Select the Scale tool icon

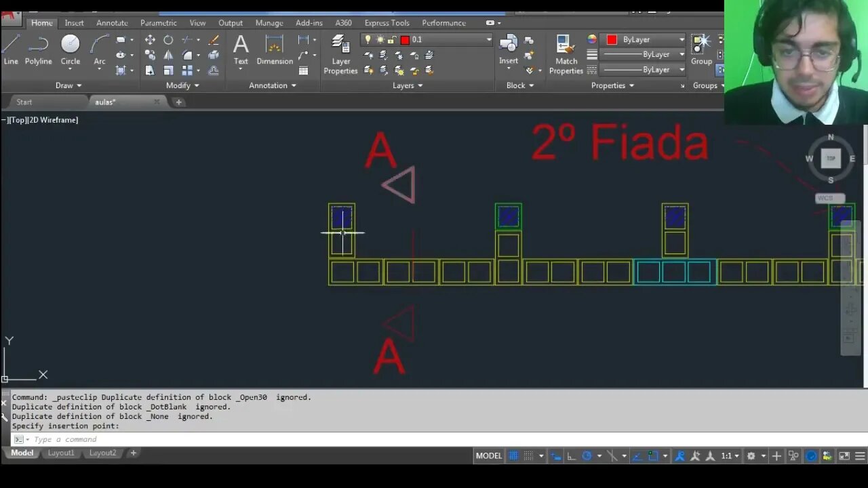(x=168, y=70)
